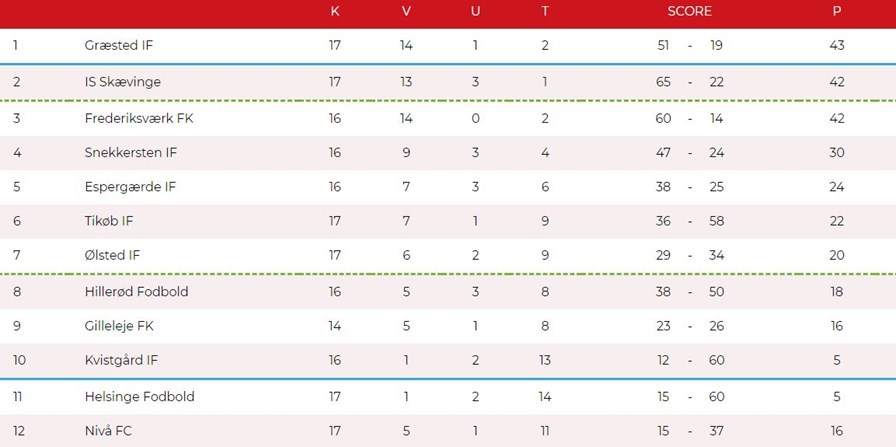Click IS Skævinge's 65 goals-scored value
The image size is (896, 447).
point(663,82)
